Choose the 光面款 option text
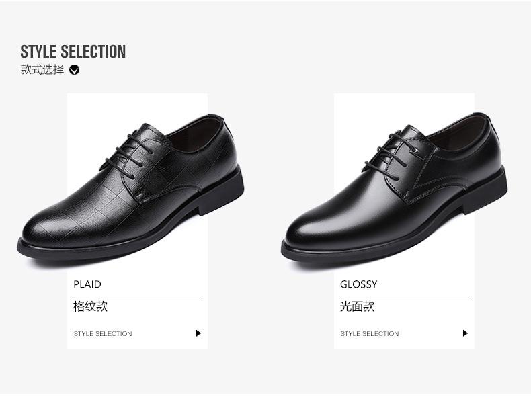Viewport: 531px width, 420px height. (x=357, y=306)
